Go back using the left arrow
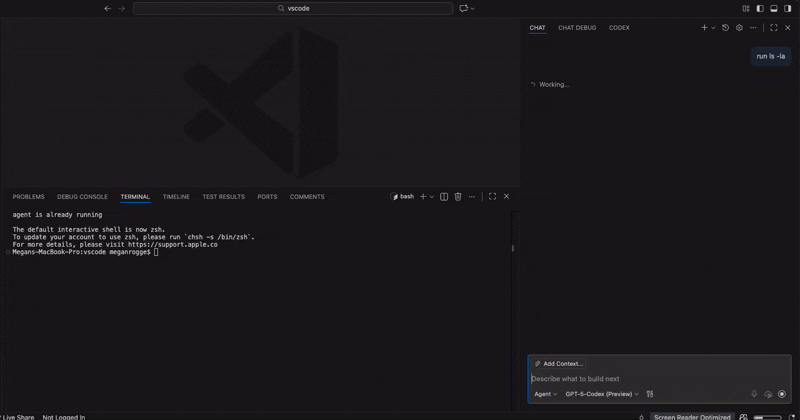Screen dimensions: 800x420 [x=107, y=8]
